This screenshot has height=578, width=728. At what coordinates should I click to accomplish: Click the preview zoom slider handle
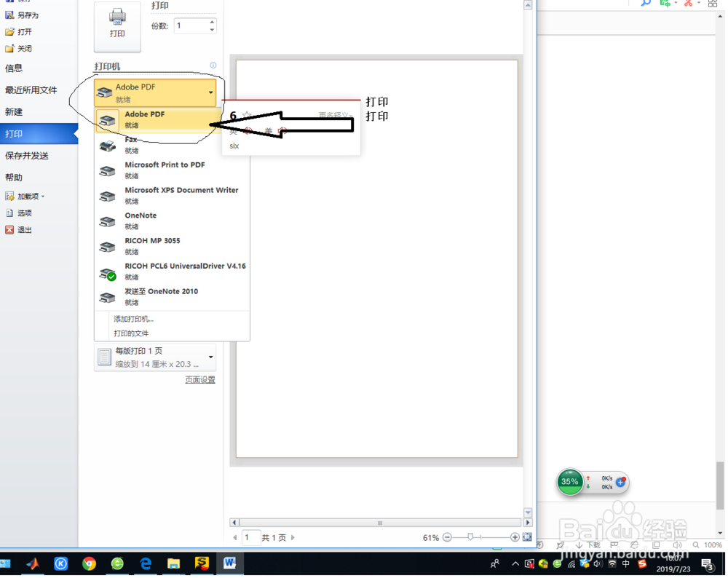[x=470, y=537]
